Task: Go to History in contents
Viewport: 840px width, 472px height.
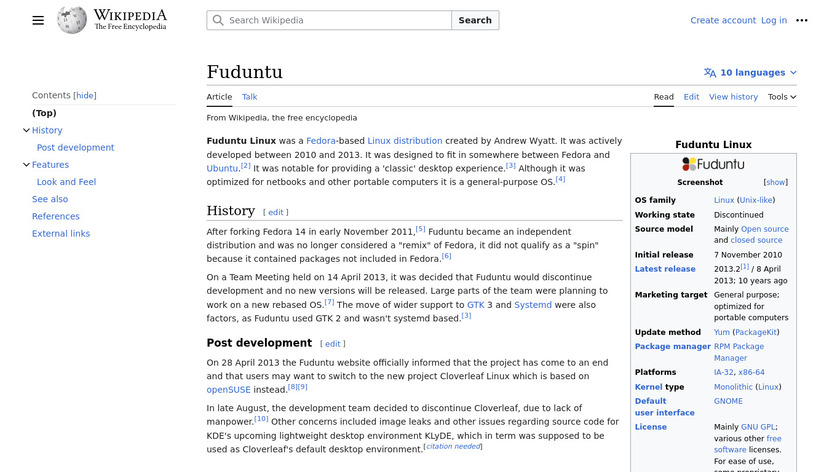Action: (x=47, y=130)
